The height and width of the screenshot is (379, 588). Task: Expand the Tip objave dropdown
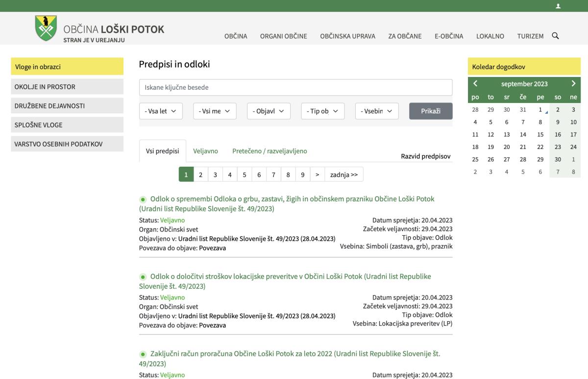coord(323,111)
